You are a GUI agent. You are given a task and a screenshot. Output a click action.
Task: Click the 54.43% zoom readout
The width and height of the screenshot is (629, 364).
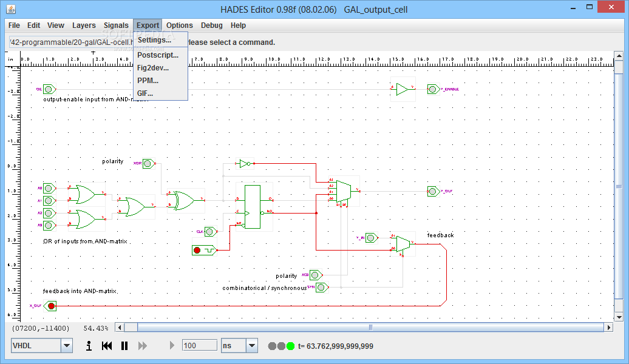click(x=96, y=328)
